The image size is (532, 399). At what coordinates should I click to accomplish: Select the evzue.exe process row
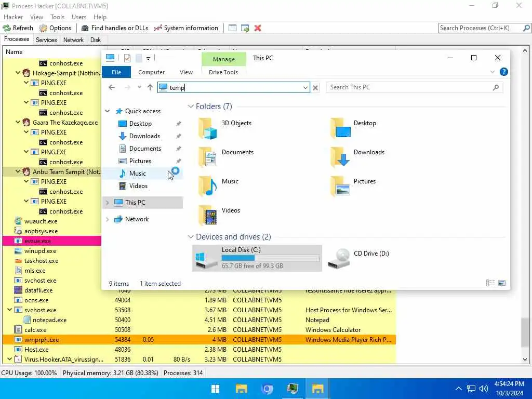pyautogui.click(x=52, y=241)
